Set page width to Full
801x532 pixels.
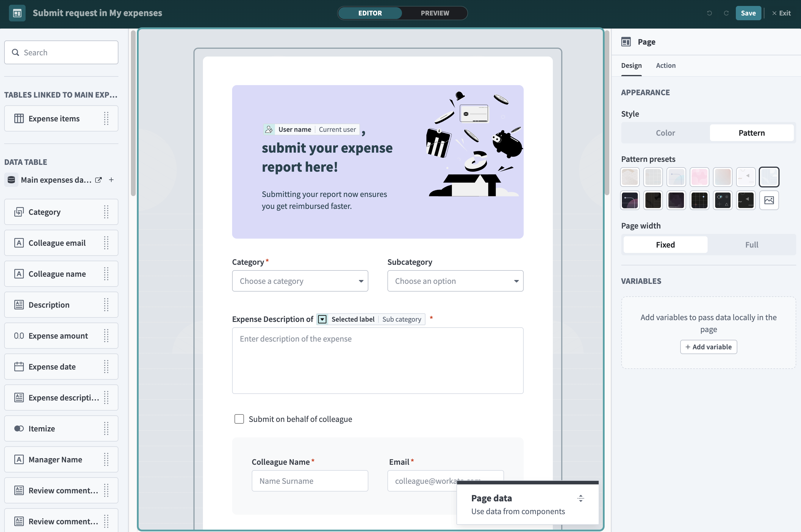click(x=752, y=245)
